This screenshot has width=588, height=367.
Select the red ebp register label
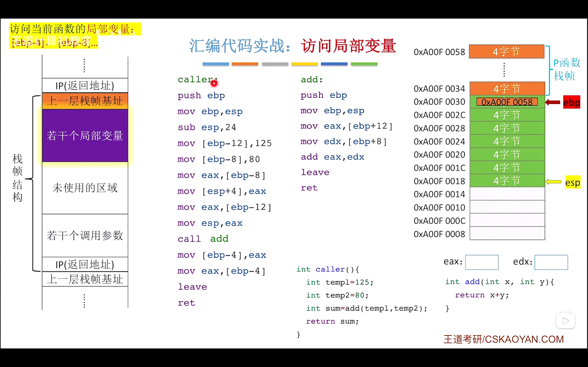click(x=571, y=102)
